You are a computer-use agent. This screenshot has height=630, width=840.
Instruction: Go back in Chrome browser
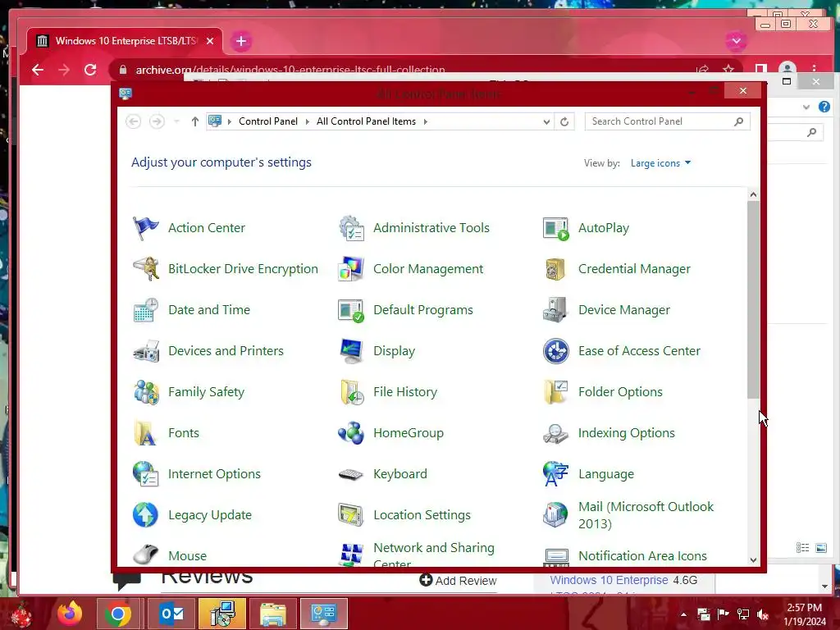[x=38, y=70]
